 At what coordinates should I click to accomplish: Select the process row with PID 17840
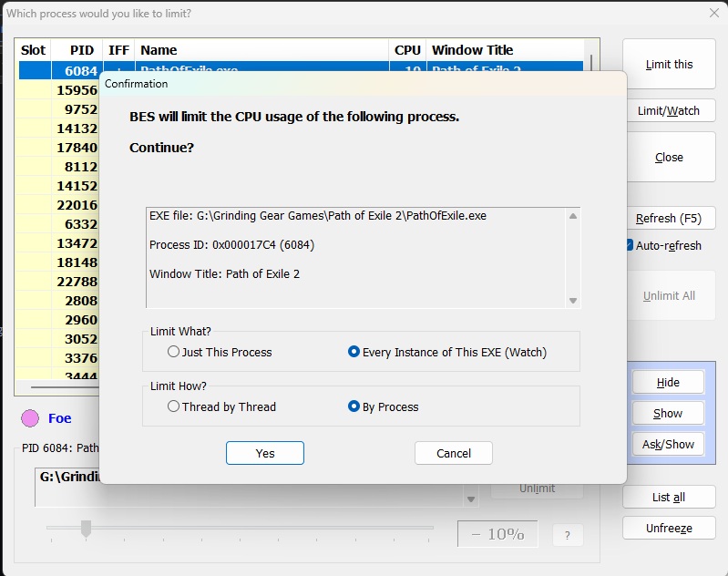tap(58, 148)
